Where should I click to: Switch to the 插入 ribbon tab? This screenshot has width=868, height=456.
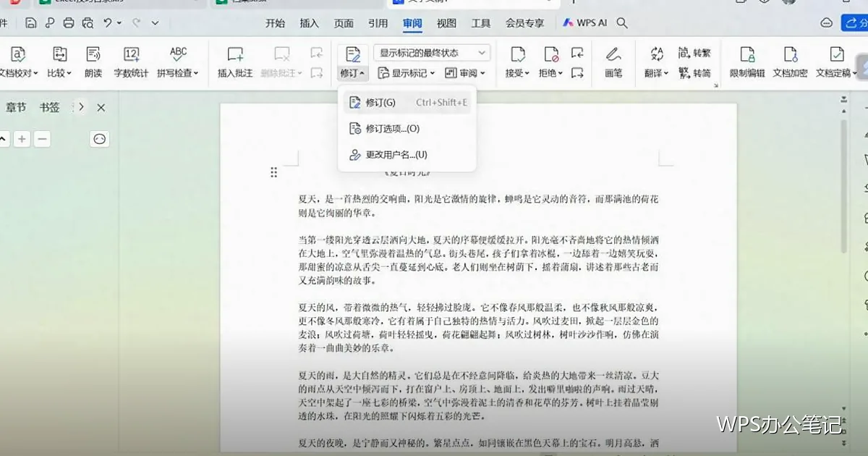(310, 23)
